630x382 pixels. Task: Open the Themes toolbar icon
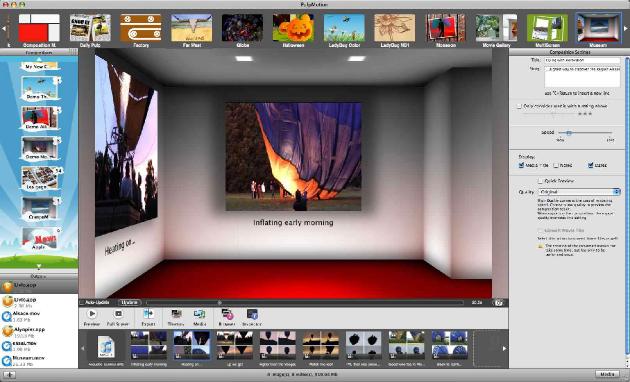(x=176, y=314)
